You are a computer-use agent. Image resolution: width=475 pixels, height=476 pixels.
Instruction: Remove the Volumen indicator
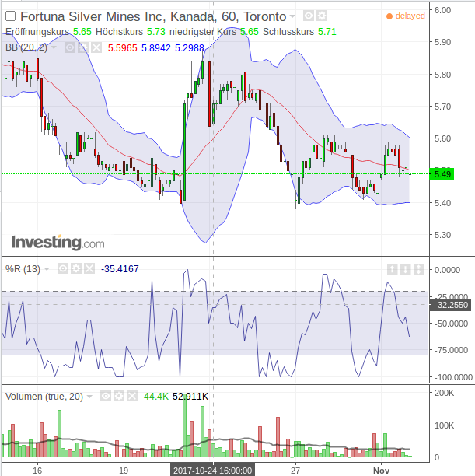coord(132,396)
